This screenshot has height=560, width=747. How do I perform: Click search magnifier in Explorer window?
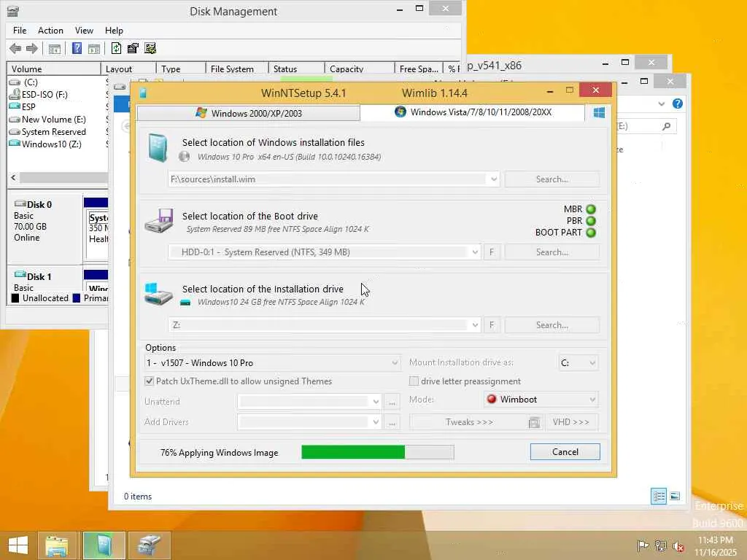coord(667,126)
